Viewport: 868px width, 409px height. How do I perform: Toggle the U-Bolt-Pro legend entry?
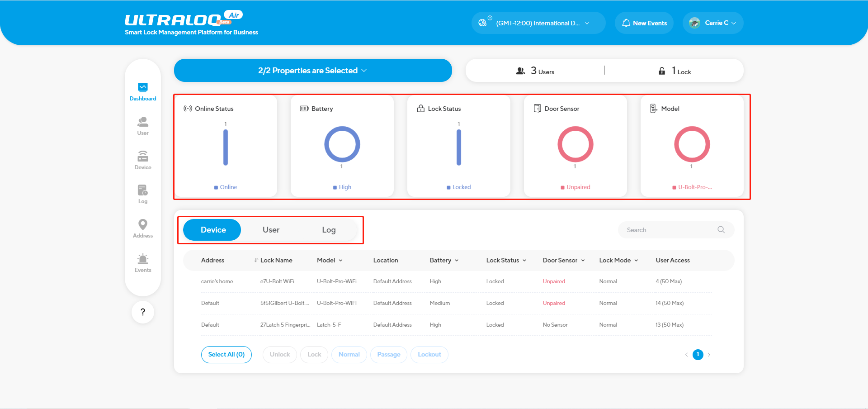(x=692, y=187)
